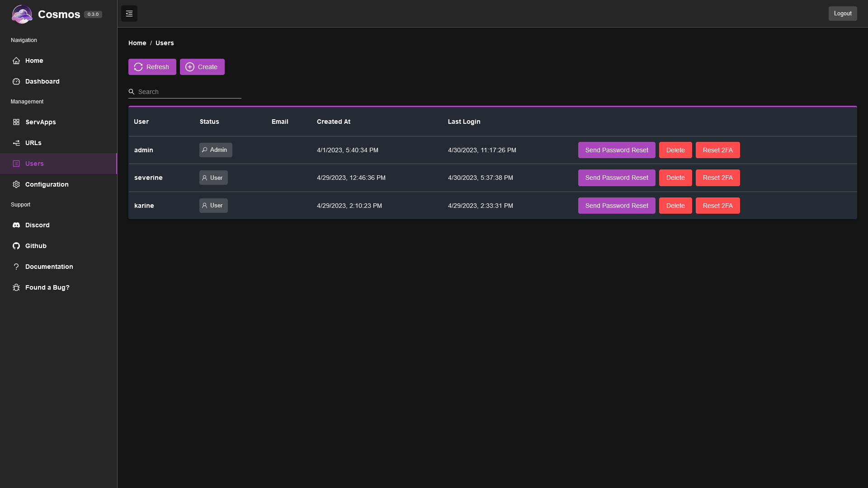The height and width of the screenshot is (488, 868).
Task: Send Password Reset for karine
Action: point(616,206)
